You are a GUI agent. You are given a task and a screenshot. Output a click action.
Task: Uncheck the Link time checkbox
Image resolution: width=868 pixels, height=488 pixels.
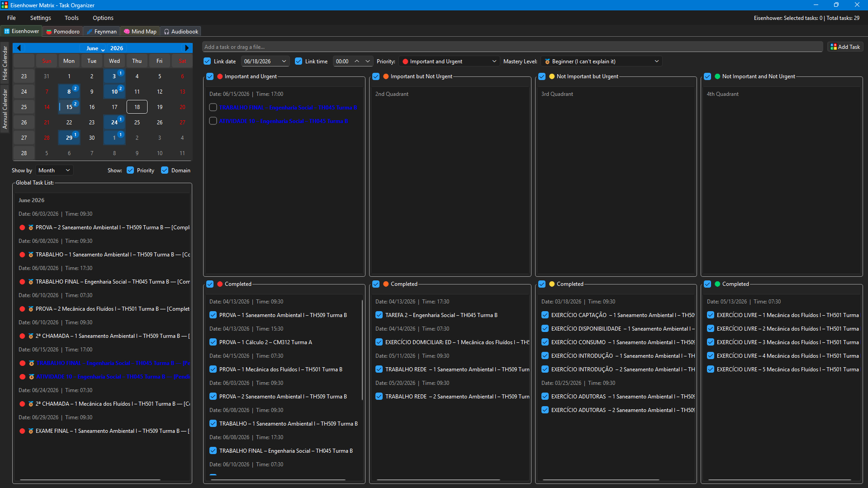(x=299, y=61)
